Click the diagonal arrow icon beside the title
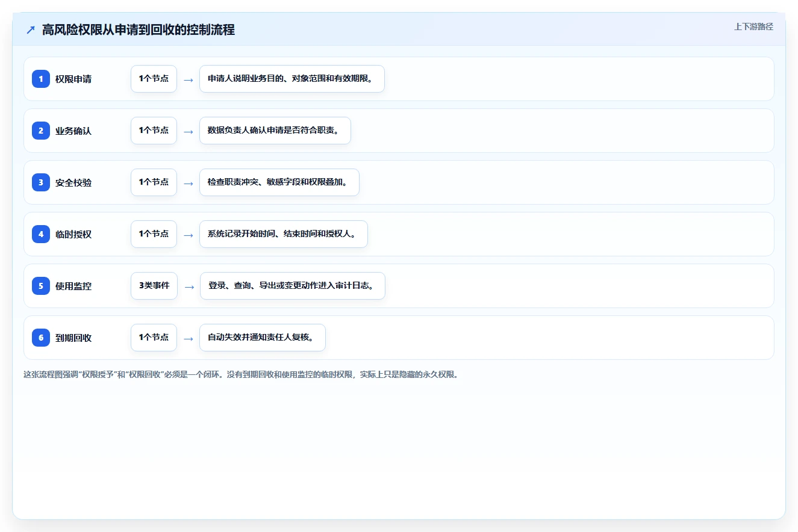 coord(31,29)
